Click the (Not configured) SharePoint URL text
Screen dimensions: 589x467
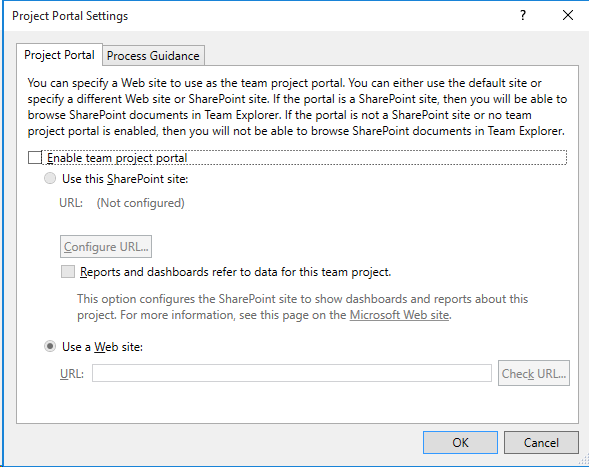coord(140,203)
